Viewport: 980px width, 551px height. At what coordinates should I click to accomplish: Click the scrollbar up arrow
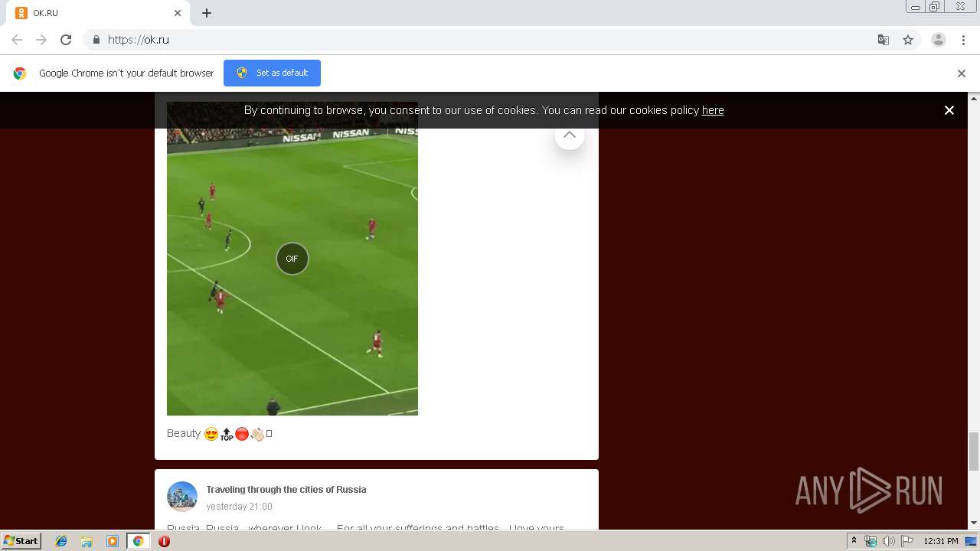click(x=974, y=99)
